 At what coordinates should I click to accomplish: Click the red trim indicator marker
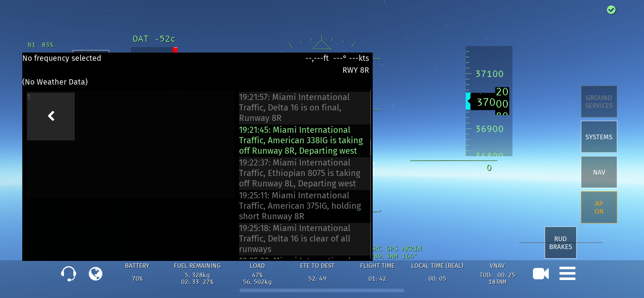(x=175, y=50)
